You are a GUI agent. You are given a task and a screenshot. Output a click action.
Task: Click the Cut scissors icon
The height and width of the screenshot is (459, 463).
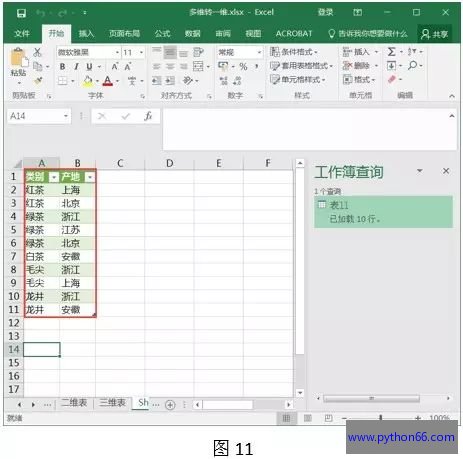[37, 52]
